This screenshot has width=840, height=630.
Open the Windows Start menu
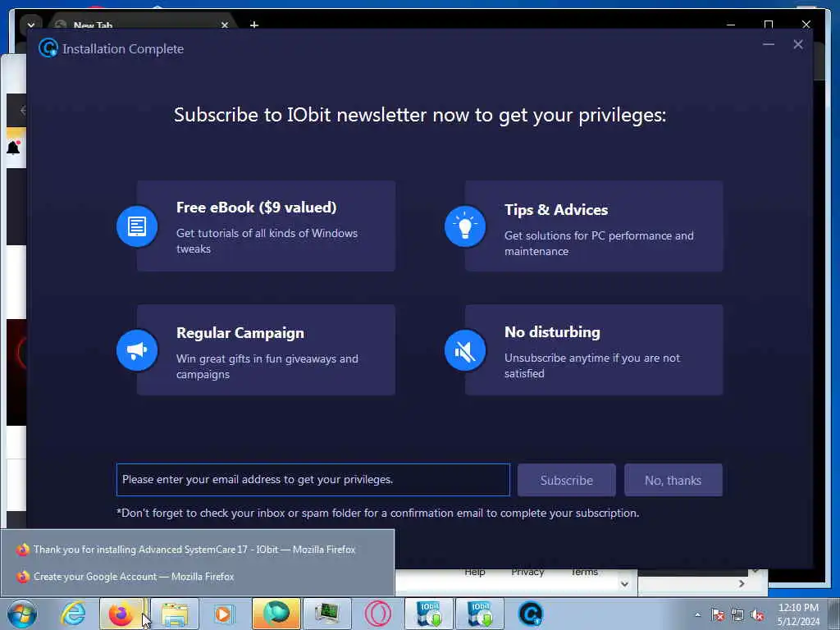[x=22, y=614]
